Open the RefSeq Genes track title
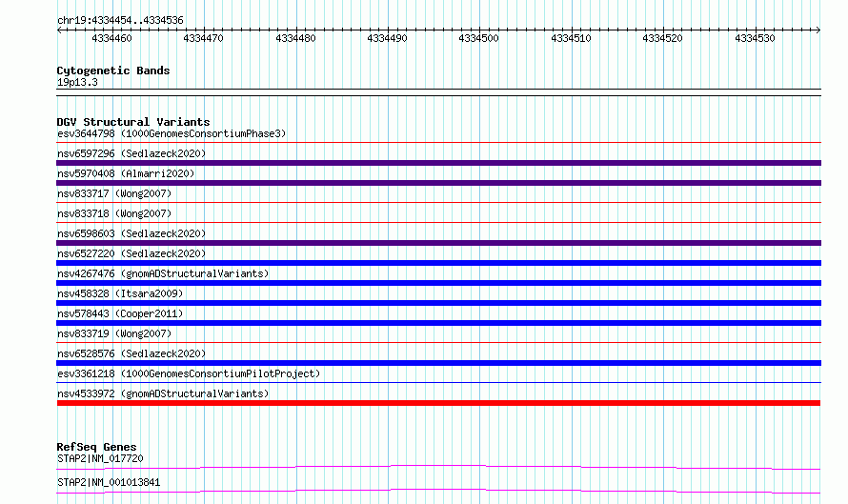 click(x=97, y=447)
